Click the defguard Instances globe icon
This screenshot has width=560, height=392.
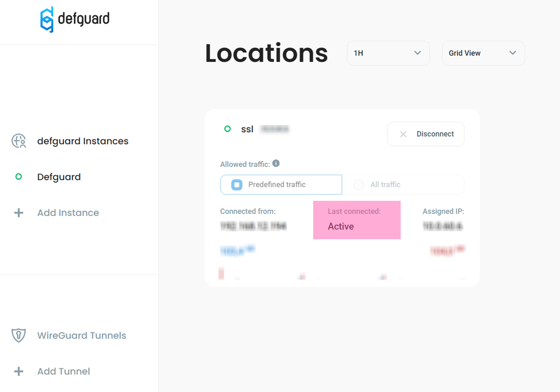coord(19,141)
